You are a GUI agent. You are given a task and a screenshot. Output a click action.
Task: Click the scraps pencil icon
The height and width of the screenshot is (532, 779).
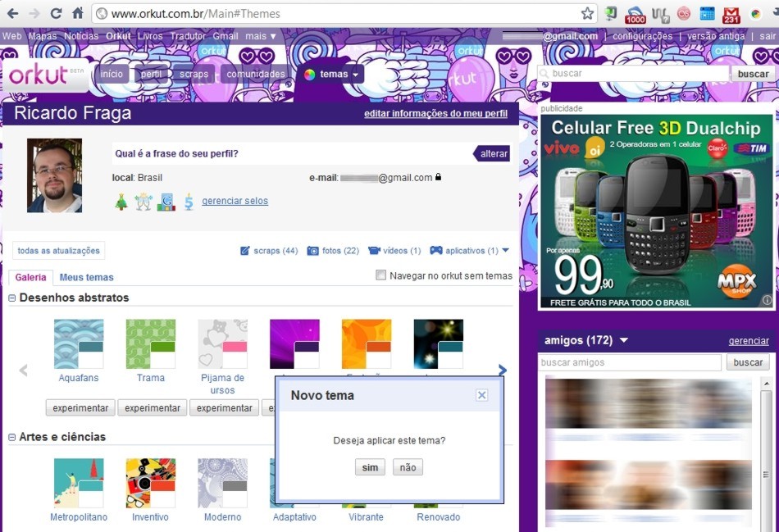244,250
